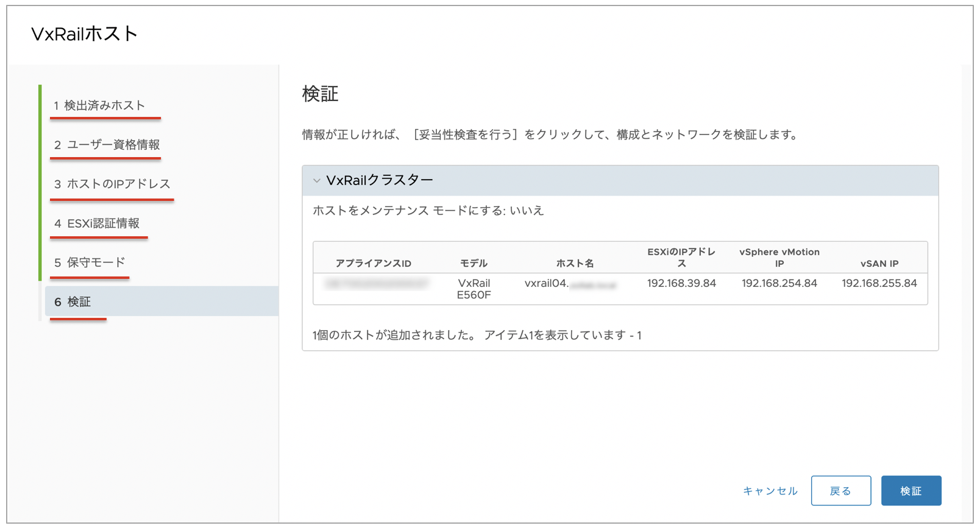The height and width of the screenshot is (531, 980).
Task: Select the 192.168.39.84 ESXi IP cell
Action: [681, 284]
